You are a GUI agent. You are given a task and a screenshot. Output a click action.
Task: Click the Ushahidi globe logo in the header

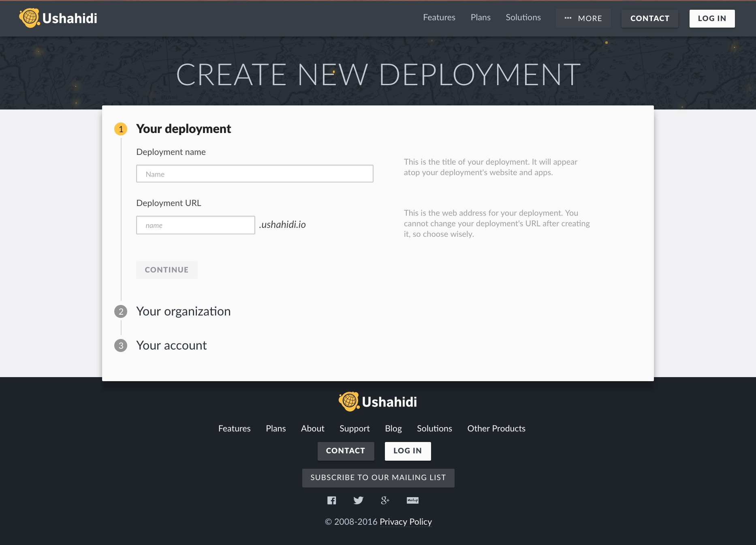(x=29, y=18)
